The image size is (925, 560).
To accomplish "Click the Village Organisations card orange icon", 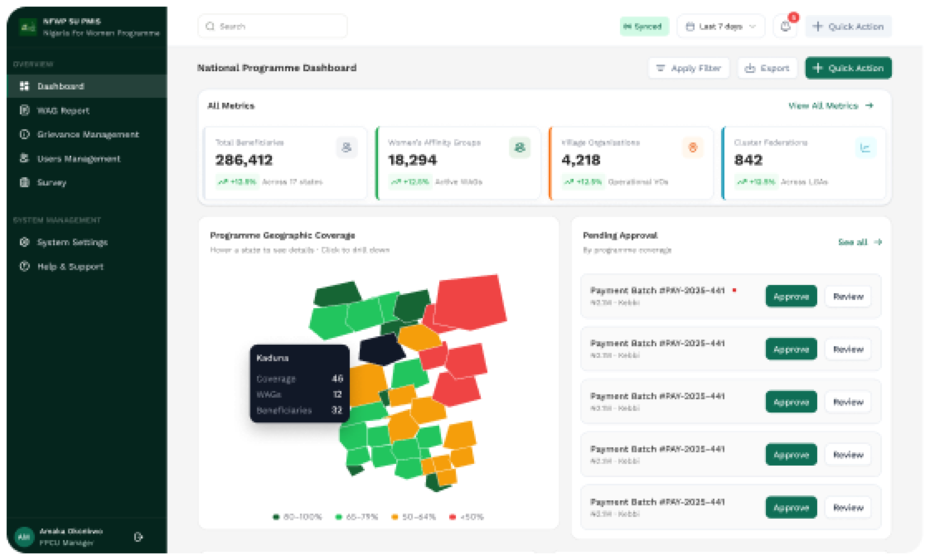I will 692,147.
